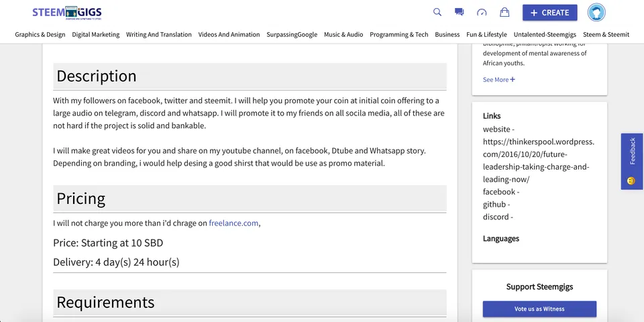Screen dimensions: 644x322
Task: Click the Languages heading in sidebar
Action: pyautogui.click(x=500, y=238)
